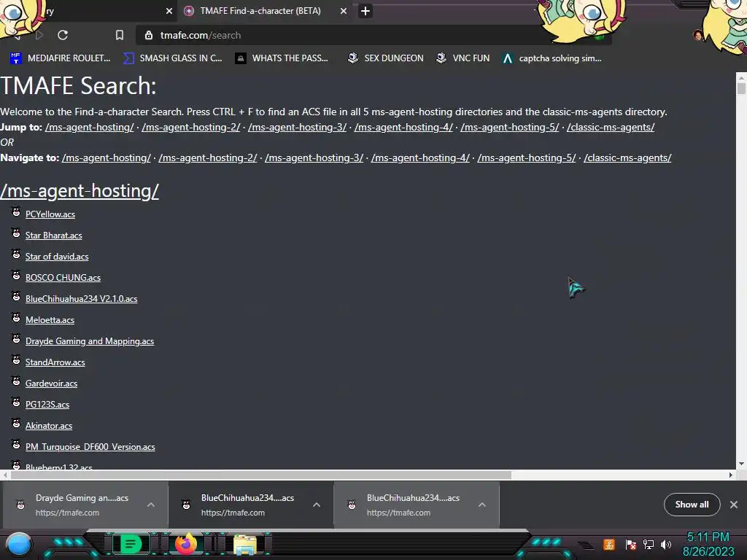Image resolution: width=747 pixels, height=560 pixels.
Task: Open BlueChihuahua234 V2.1.0.acs link
Action: [x=81, y=299]
